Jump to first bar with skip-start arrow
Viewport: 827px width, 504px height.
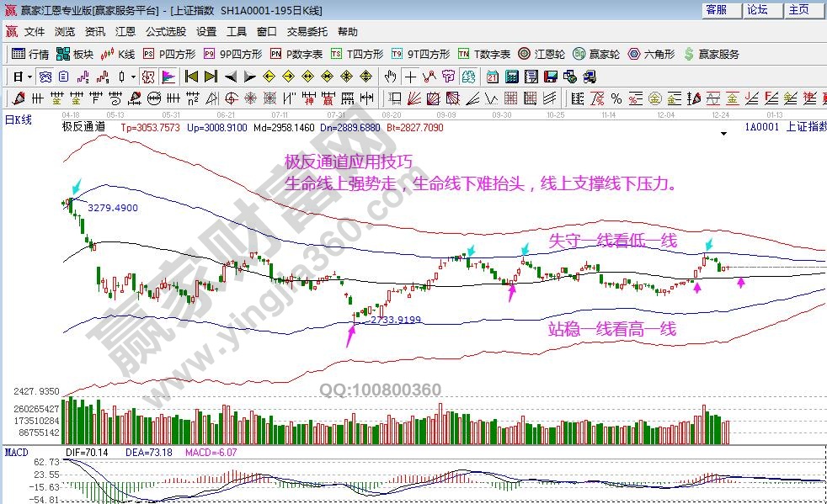tap(191, 76)
